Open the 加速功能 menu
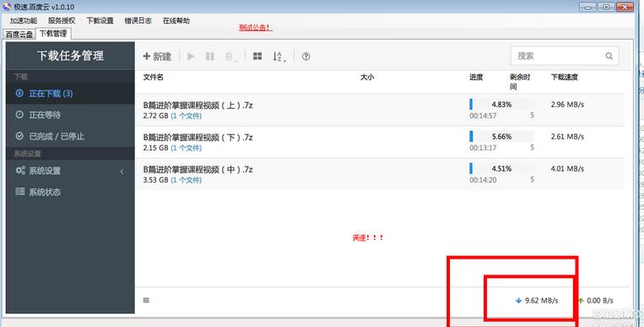The image size is (644, 327). click(x=24, y=20)
